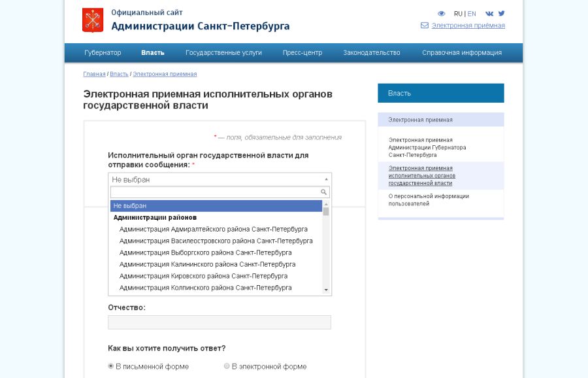
Task: Switch language to EN
Action: coord(472,14)
